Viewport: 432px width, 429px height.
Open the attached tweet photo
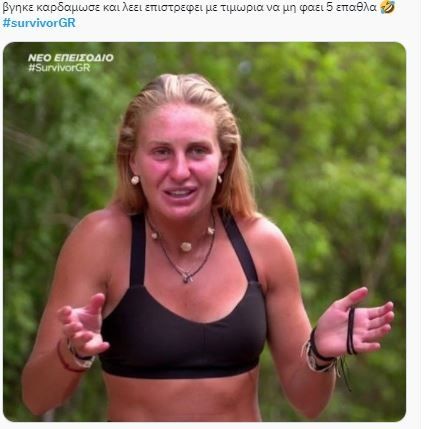pyautogui.click(x=204, y=232)
